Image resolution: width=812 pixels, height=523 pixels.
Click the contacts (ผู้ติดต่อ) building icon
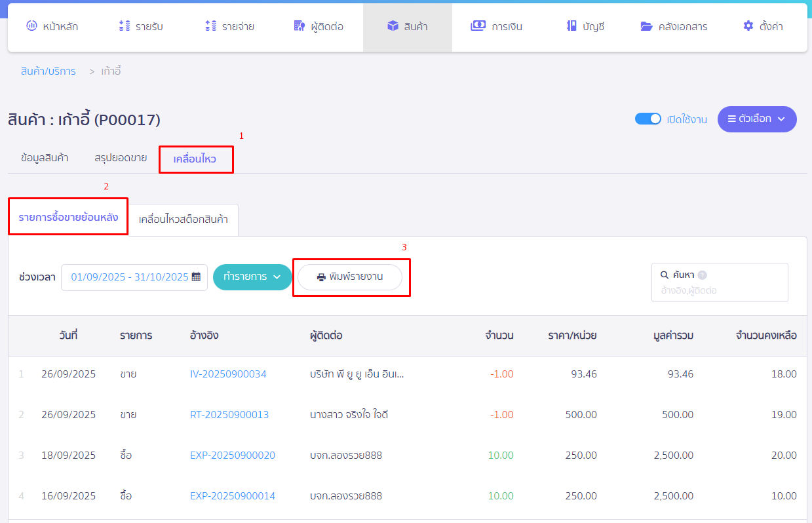click(300, 26)
